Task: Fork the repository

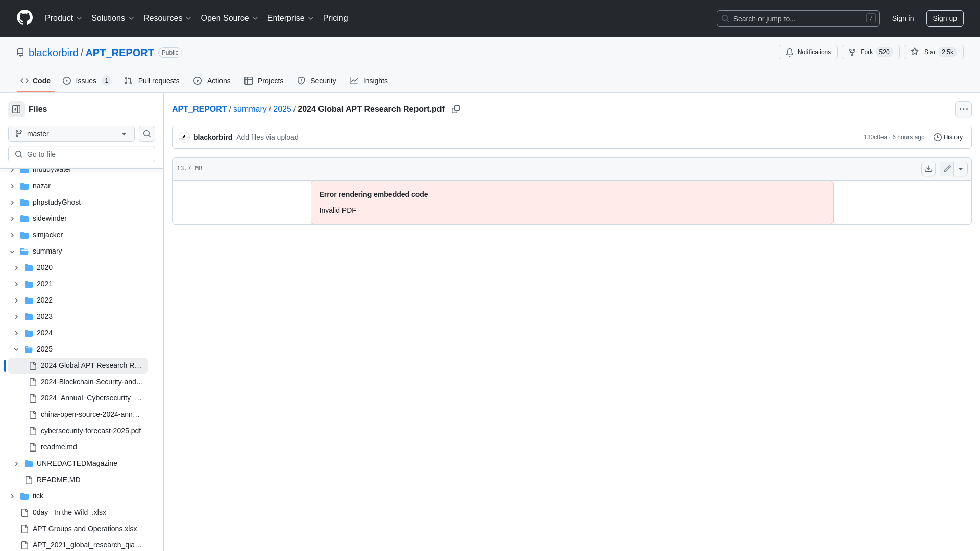Action: coord(870,52)
